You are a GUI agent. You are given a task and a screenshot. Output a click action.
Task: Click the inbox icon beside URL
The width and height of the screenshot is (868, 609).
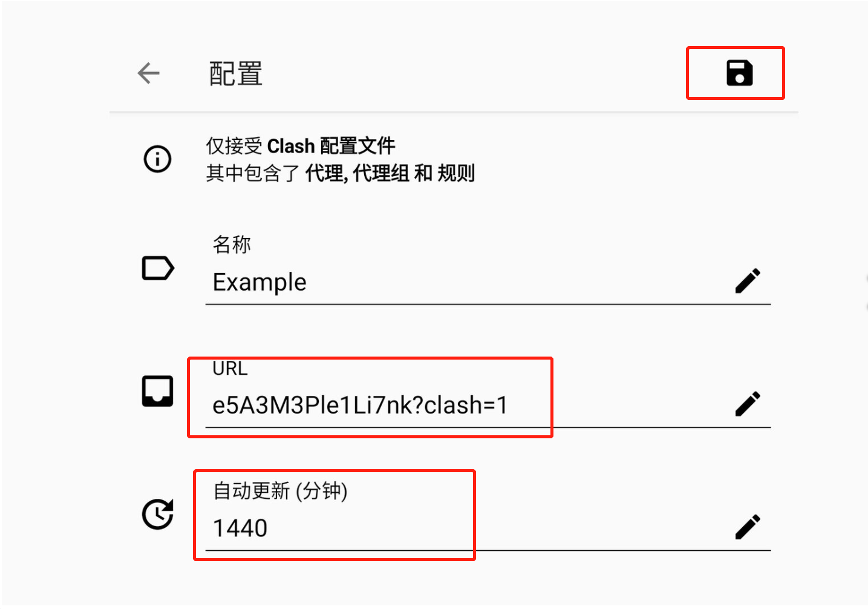click(x=157, y=391)
